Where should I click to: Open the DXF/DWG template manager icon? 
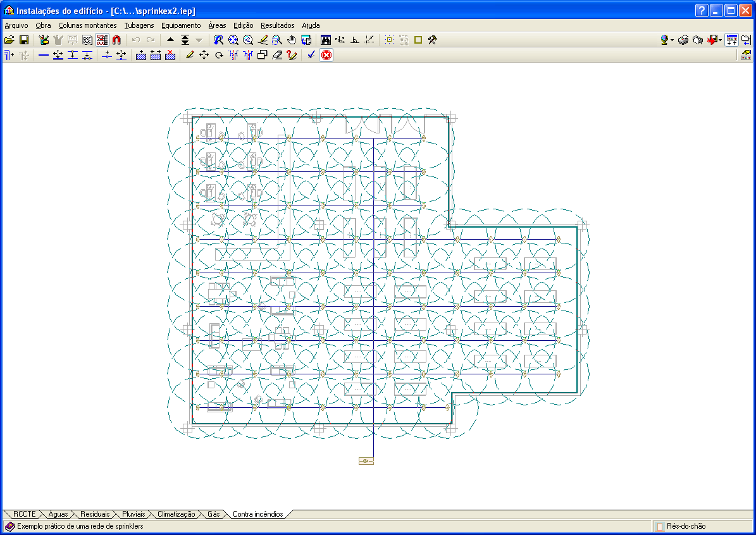87,40
